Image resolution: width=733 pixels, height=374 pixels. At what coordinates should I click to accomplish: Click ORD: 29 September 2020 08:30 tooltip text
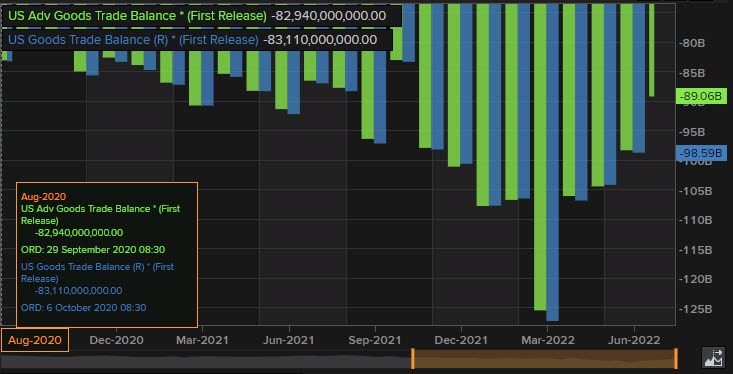93,250
